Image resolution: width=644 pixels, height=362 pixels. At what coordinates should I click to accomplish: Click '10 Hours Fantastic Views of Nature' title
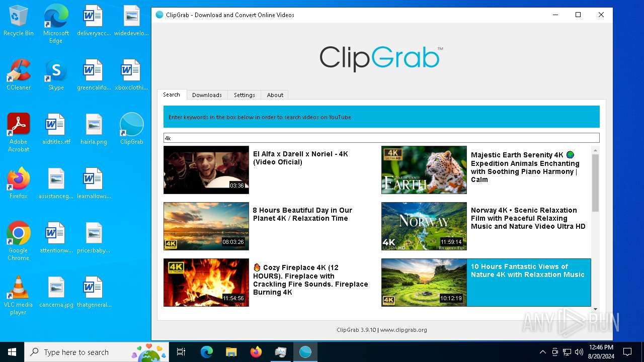click(528, 270)
